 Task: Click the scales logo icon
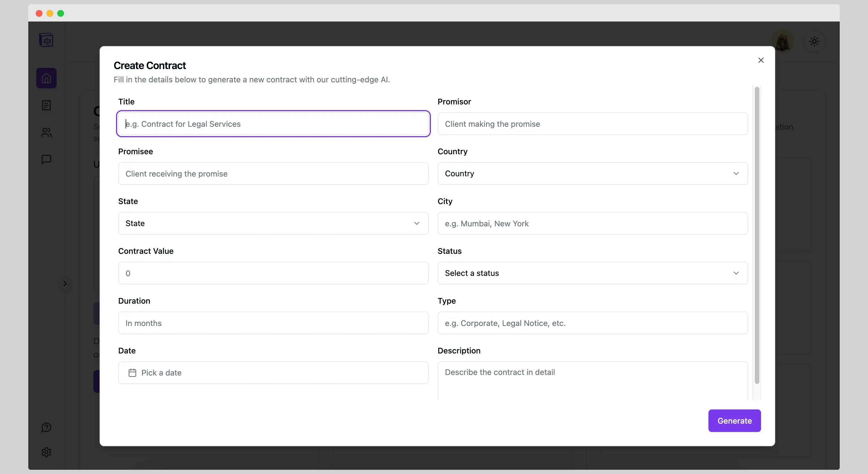(46, 40)
